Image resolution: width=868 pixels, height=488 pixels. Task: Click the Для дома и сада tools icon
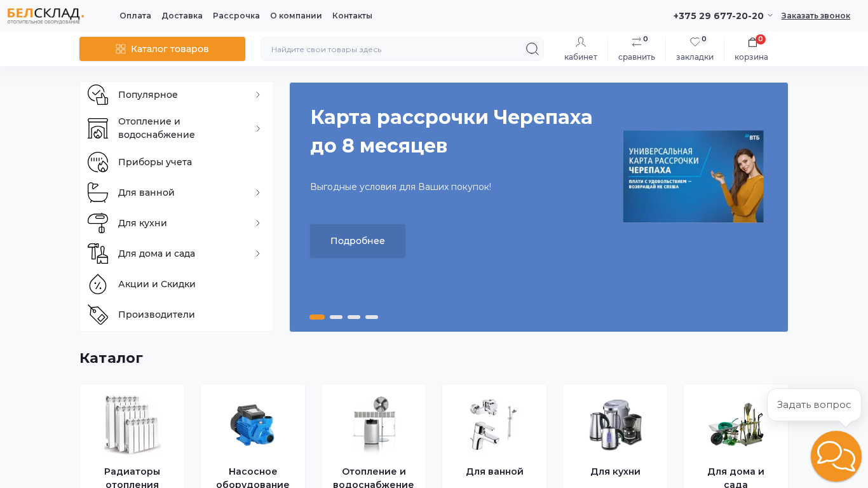tap(98, 254)
